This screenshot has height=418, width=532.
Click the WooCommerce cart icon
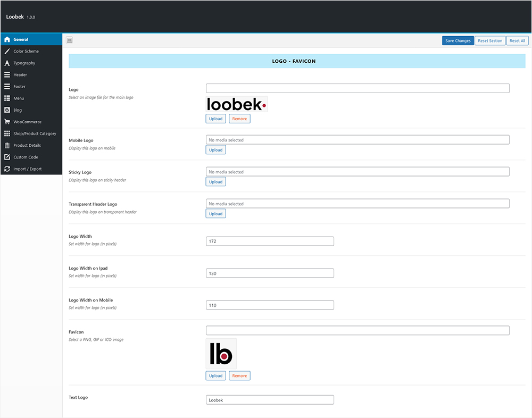[7, 122]
